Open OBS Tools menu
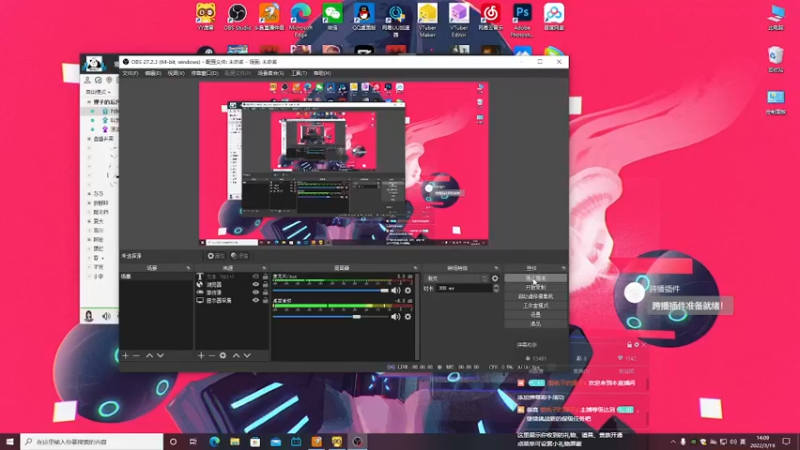 (x=298, y=73)
